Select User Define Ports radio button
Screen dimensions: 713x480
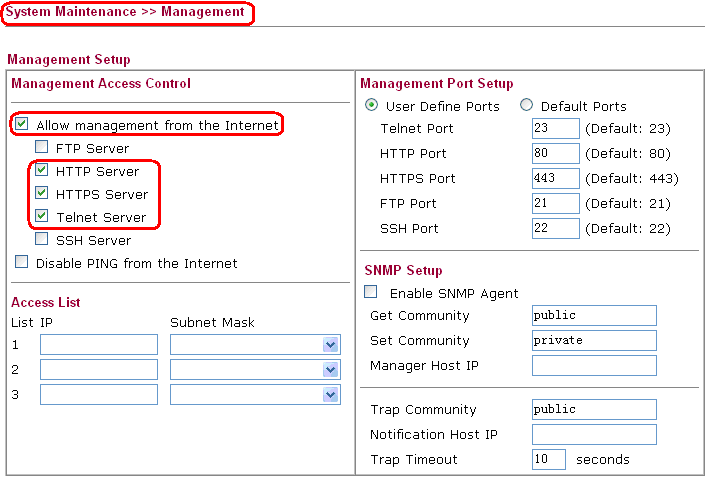[372, 106]
